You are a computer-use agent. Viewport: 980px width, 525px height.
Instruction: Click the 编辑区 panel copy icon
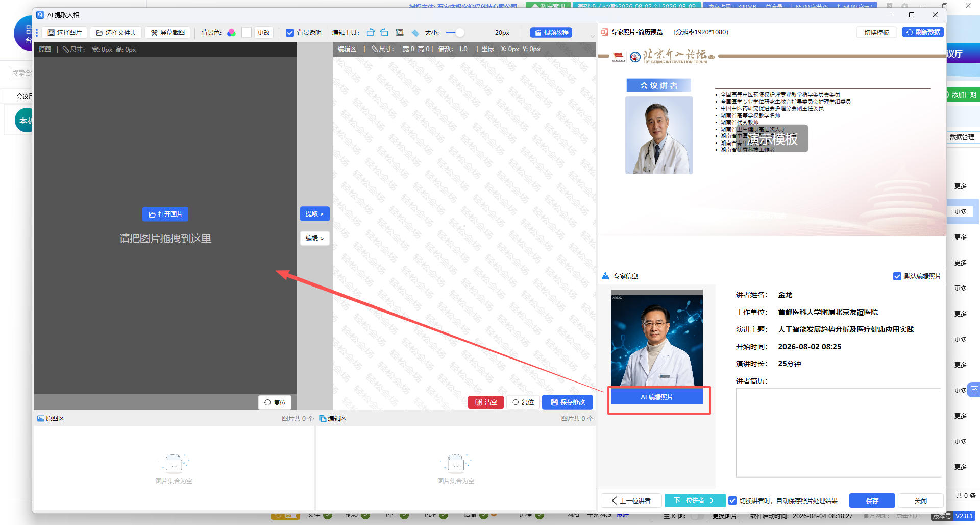323,419
